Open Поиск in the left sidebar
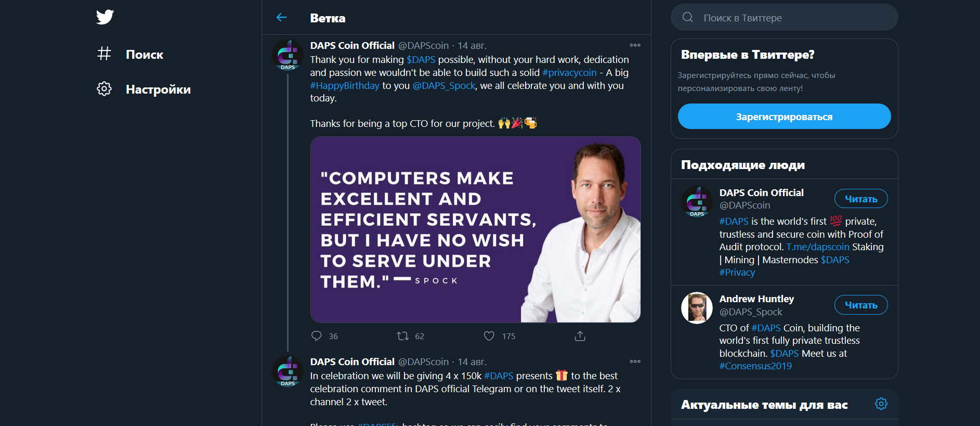The height and width of the screenshot is (426, 980). coord(145,54)
